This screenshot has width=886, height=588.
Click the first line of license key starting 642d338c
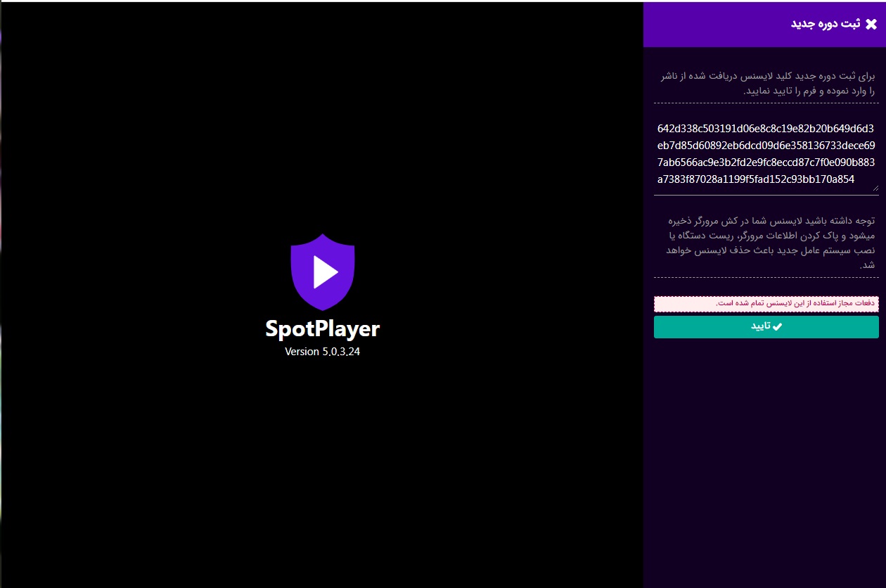coord(765,129)
